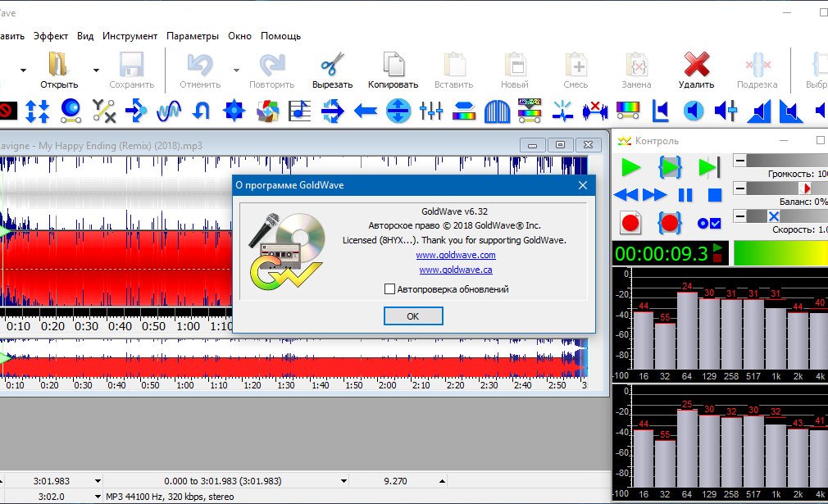Screen dimensions: 828x504
Task: Click the Скорость slider X handle
Action: [x=774, y=216]
